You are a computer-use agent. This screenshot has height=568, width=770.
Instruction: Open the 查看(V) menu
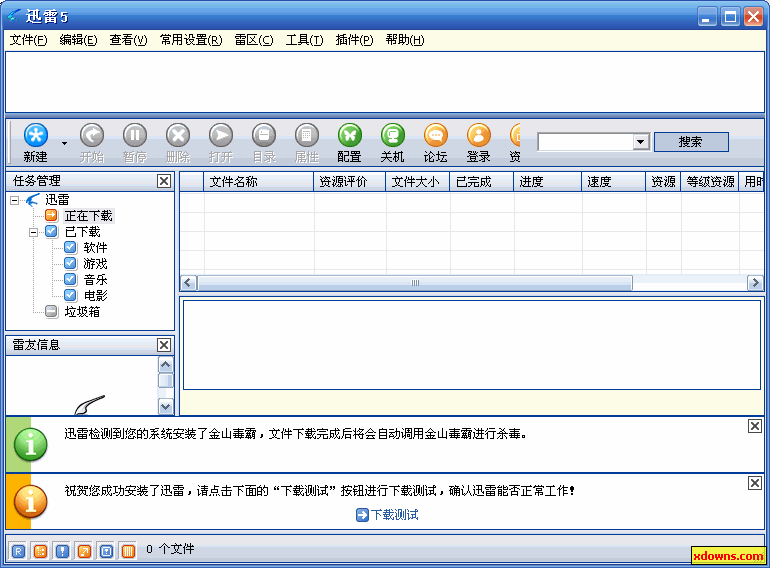coord(128,40)
